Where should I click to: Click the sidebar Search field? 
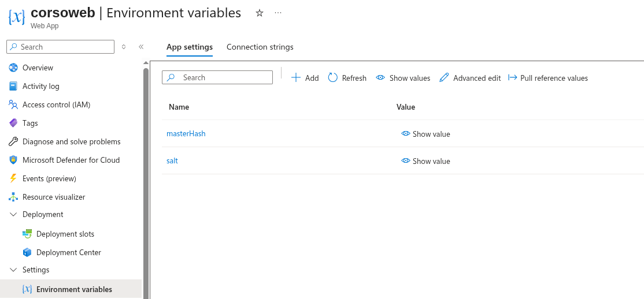[60, 47]
